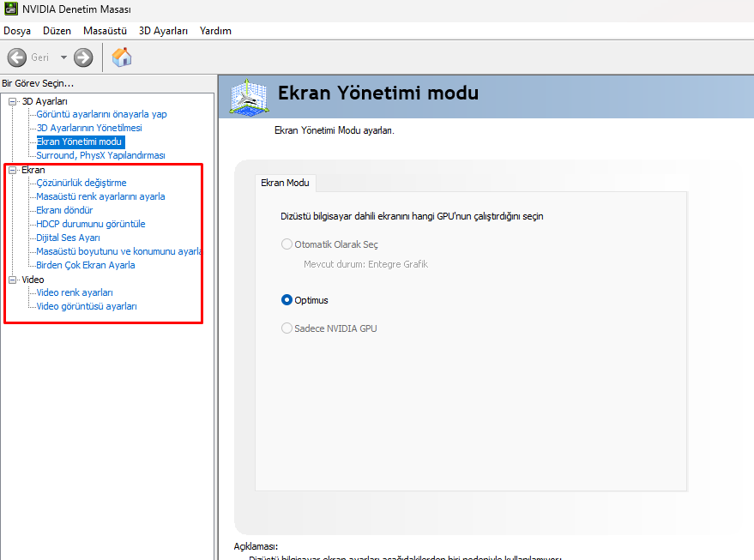Screen dimensions: 754x560
Task: Select the Otomatik Olarak Seç radio button
Action: 287,244
